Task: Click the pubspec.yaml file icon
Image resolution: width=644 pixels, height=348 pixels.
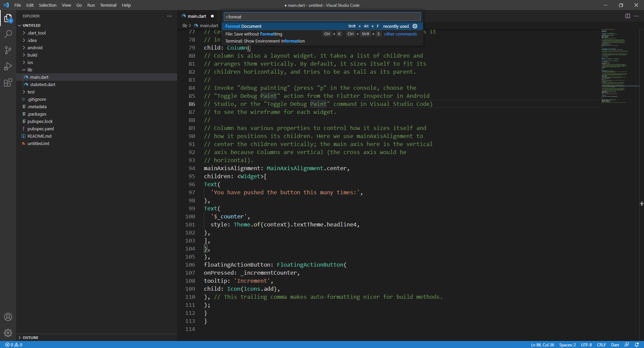Action: [23, 129]
